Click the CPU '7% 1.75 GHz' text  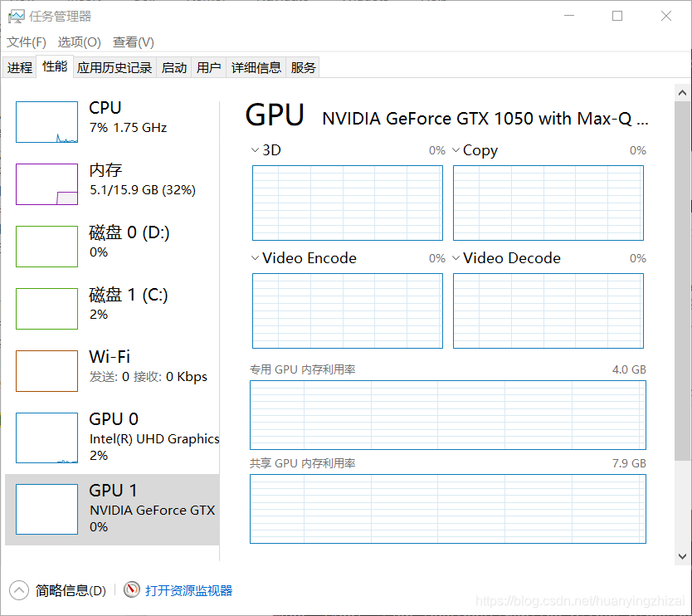coord(128,128)
